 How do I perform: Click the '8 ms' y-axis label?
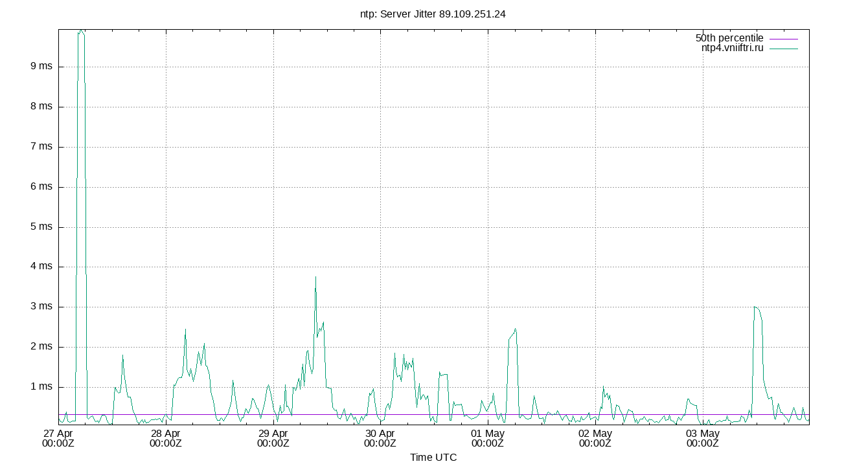pyautogui.click(x=41, y=107)
